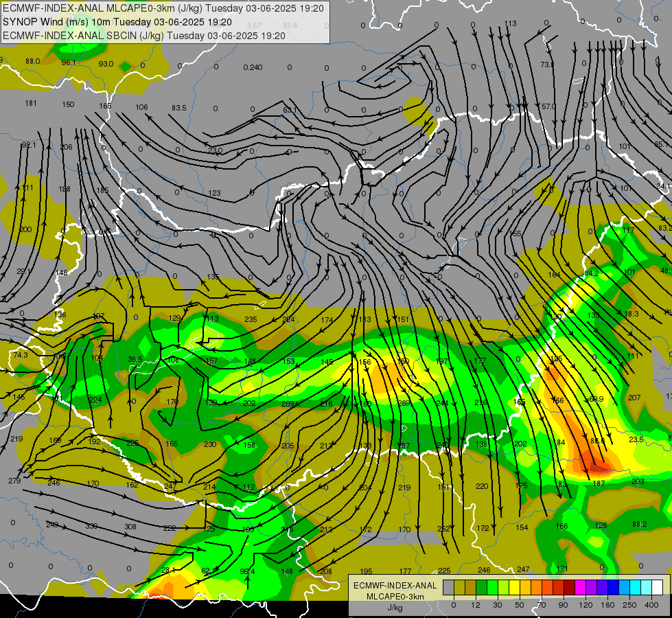The image size is (672, 618).
Task: Click the 74.3 value on the map
Action: click(20, 355)
